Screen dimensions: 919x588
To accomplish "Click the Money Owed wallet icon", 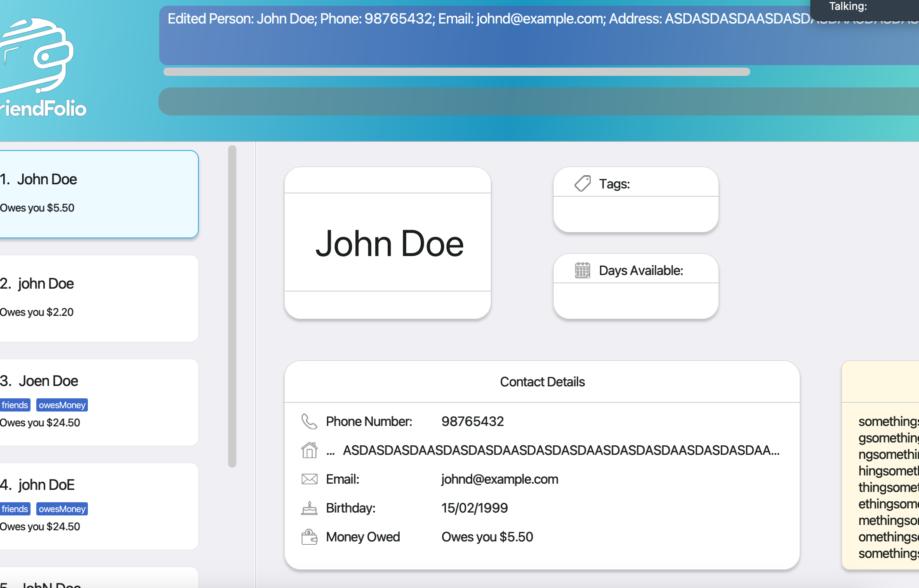I will click(309, 537).
